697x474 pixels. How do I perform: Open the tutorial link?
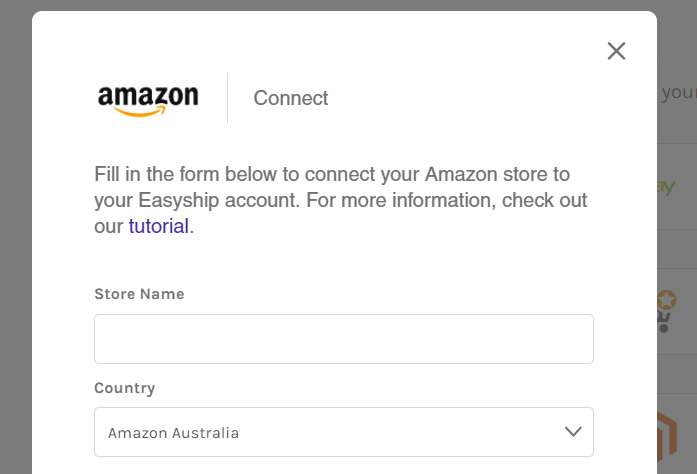[x=158, y=226]
